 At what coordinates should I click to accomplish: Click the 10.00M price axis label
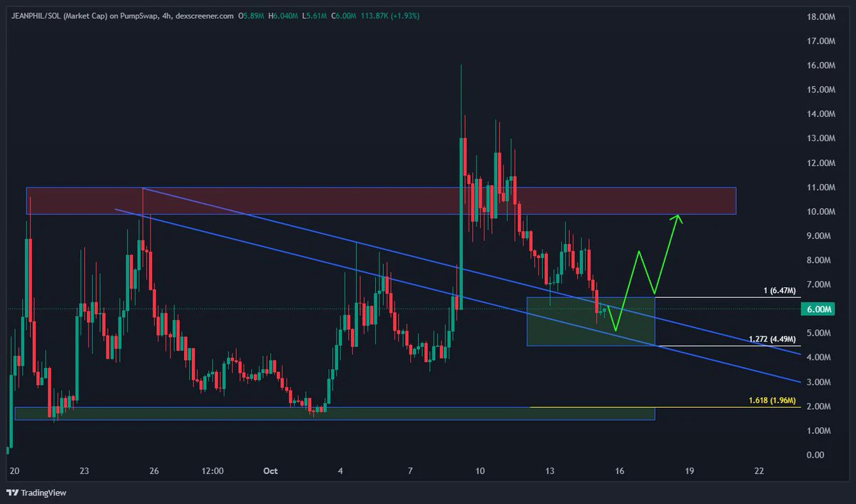point(820,212)
